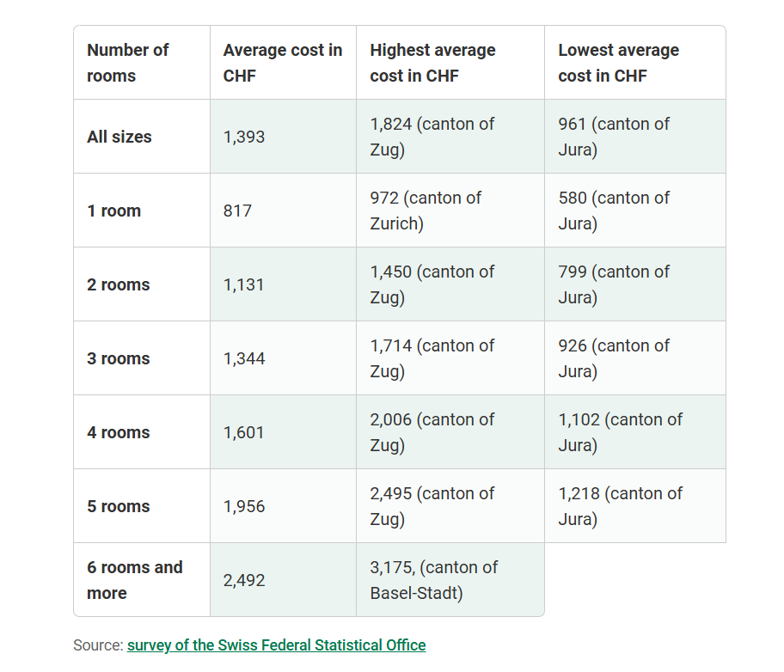Select the "1 room" row label
Image resolution: width=784 pixels, height=672 pixels.
(113, 211)
